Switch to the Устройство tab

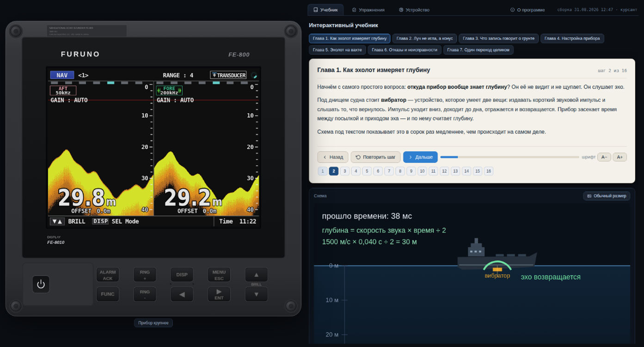click(x=414, y=10)
